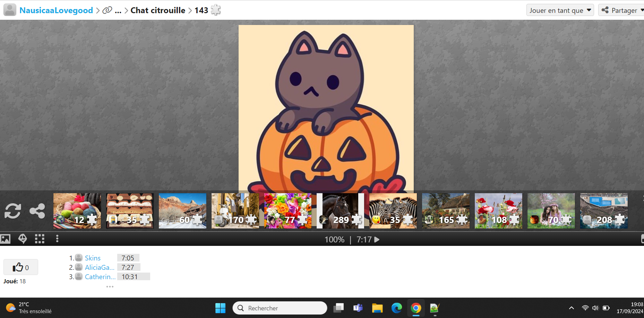
Task: Click the 'Chat citrouille' puzzle title
Action: click(x=158, y=10)
